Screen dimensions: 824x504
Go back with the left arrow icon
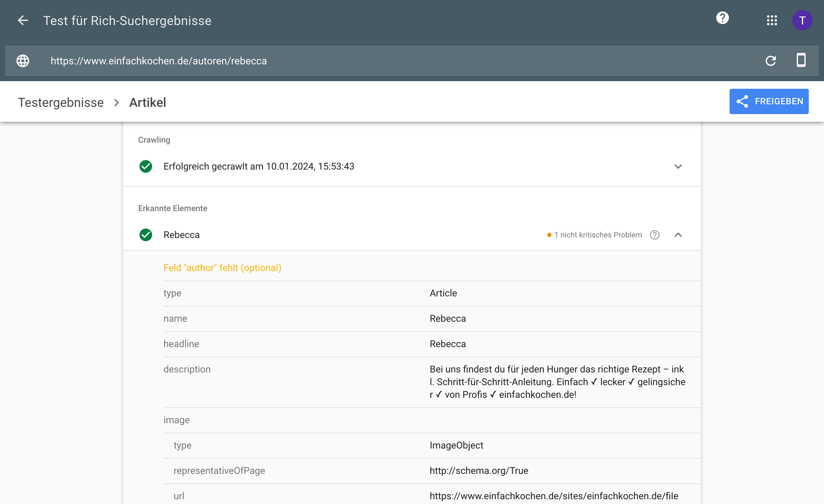point(23,20)
